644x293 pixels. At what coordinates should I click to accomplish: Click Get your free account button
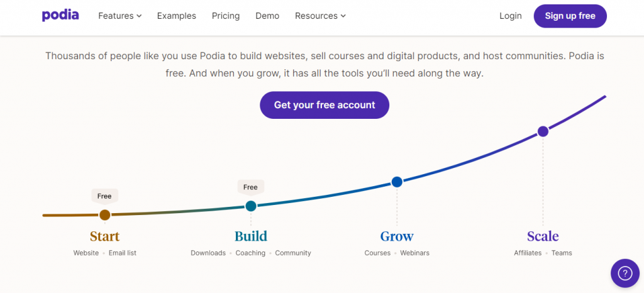pos(325,105)
